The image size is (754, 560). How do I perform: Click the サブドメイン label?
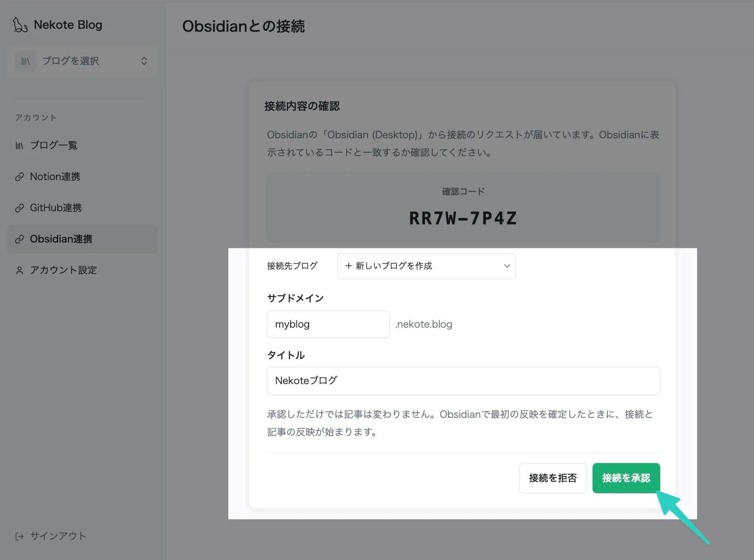click(x=295, y=298)
